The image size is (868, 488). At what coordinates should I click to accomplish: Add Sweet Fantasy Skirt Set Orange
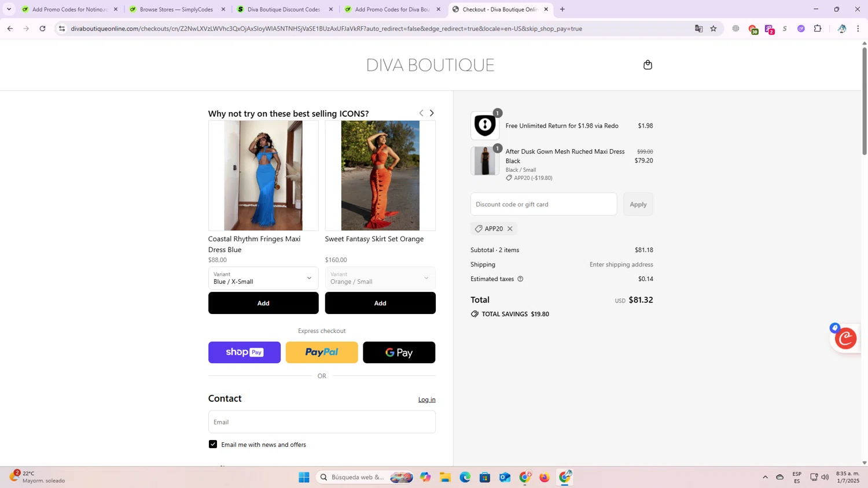[x=380, y=303]
